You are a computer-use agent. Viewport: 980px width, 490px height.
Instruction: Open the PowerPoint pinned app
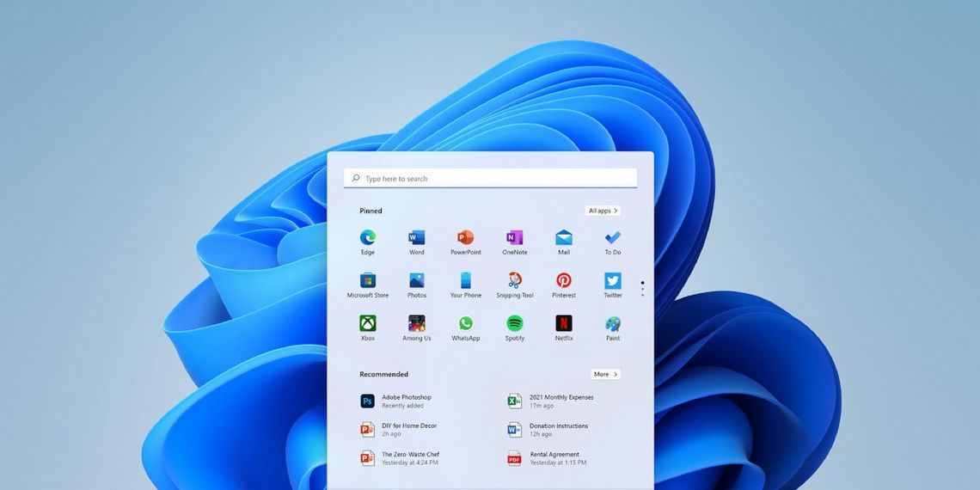pyautogui.click(x=466, y=242)
